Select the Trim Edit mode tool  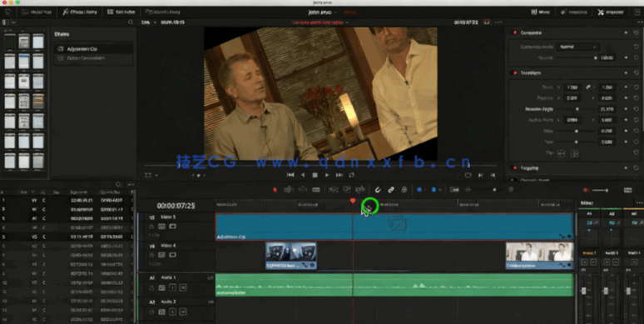pyautogui.click(x=289, y=190)
